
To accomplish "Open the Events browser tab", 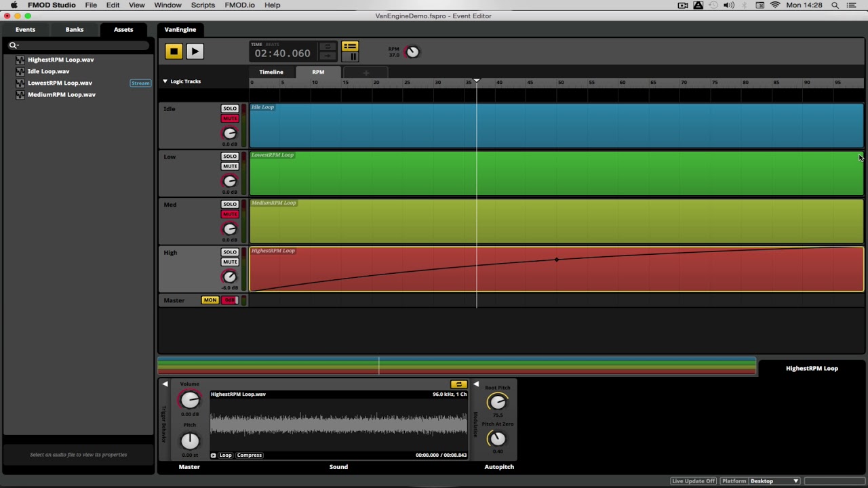I will click(25, 30).
